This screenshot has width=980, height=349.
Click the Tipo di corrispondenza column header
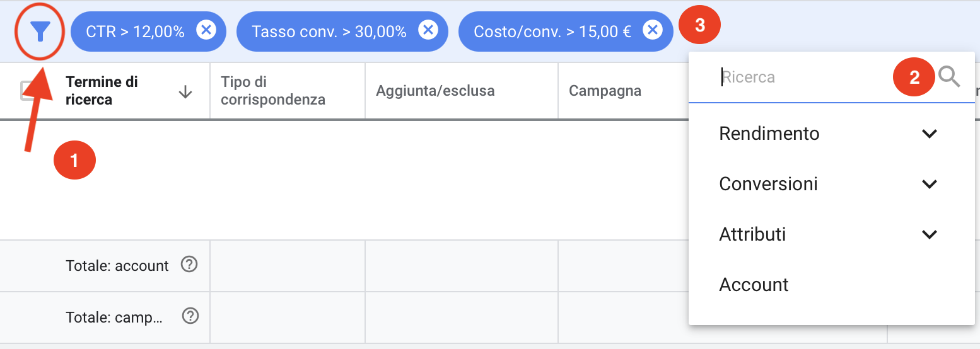273,91
